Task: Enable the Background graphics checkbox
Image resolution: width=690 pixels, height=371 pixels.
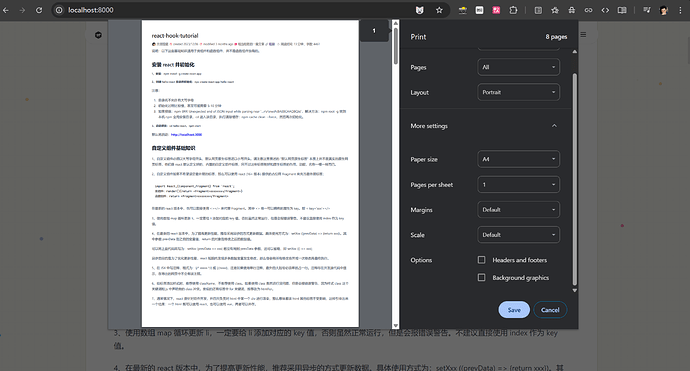Action: click(x=481, y=277)
